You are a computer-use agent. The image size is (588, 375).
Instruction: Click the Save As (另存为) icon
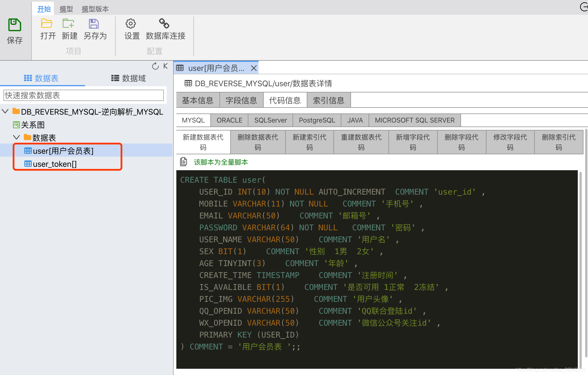94,24
